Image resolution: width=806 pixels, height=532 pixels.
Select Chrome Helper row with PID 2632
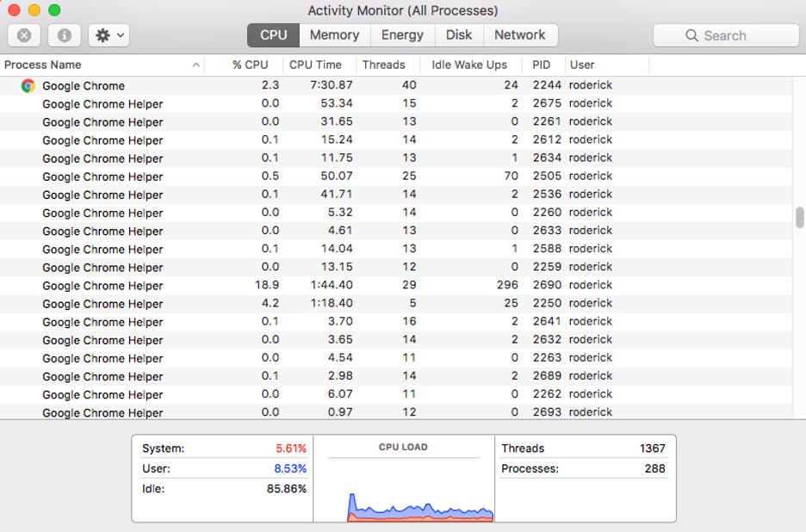tap(396, 340)
